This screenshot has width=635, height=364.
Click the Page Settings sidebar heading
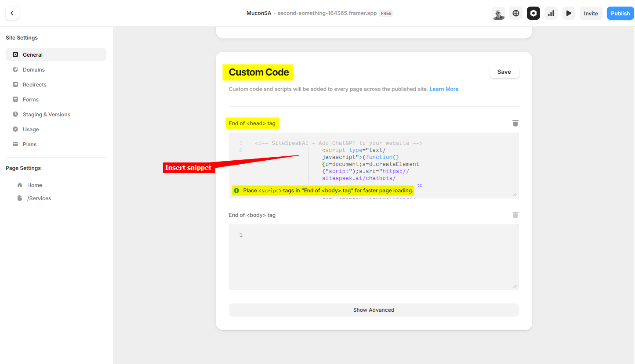tap(23, 168)
